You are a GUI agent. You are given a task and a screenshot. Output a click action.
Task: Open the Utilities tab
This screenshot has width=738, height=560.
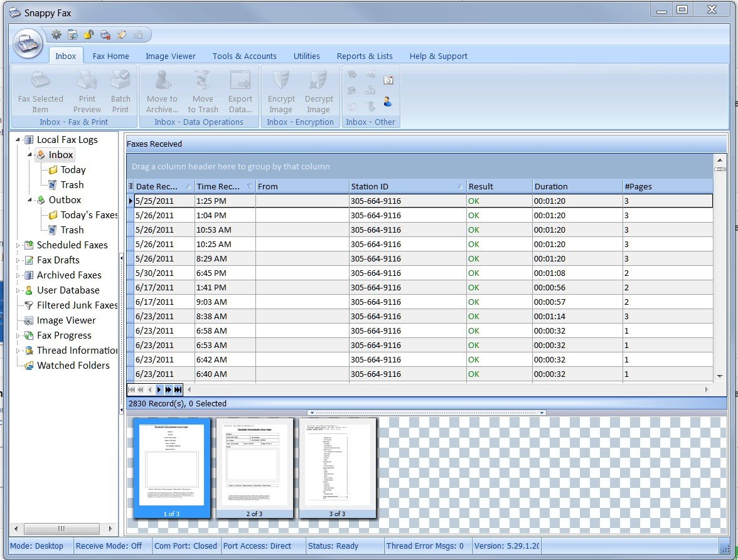coord(306,56)
